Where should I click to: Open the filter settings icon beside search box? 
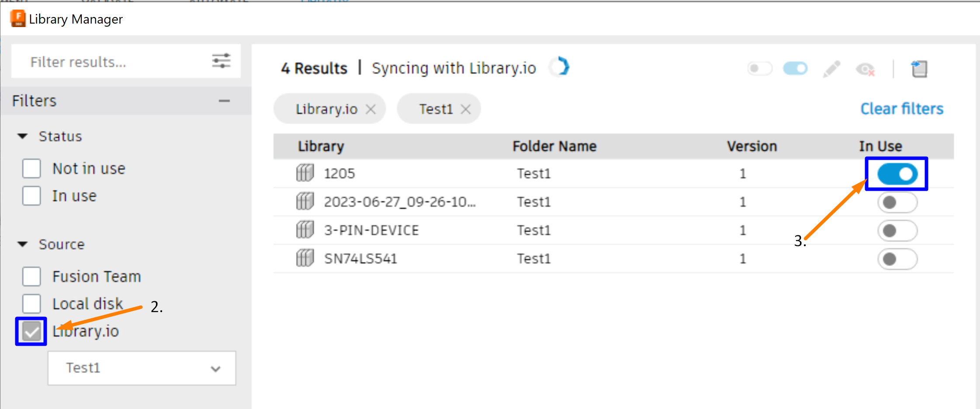(x=221, y=61)
